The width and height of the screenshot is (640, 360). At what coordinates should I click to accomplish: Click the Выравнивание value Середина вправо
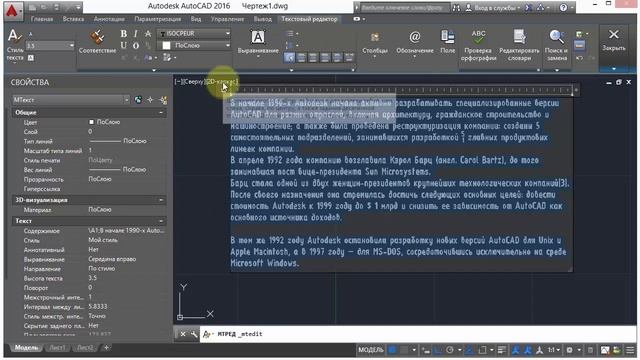coord(112,259)
